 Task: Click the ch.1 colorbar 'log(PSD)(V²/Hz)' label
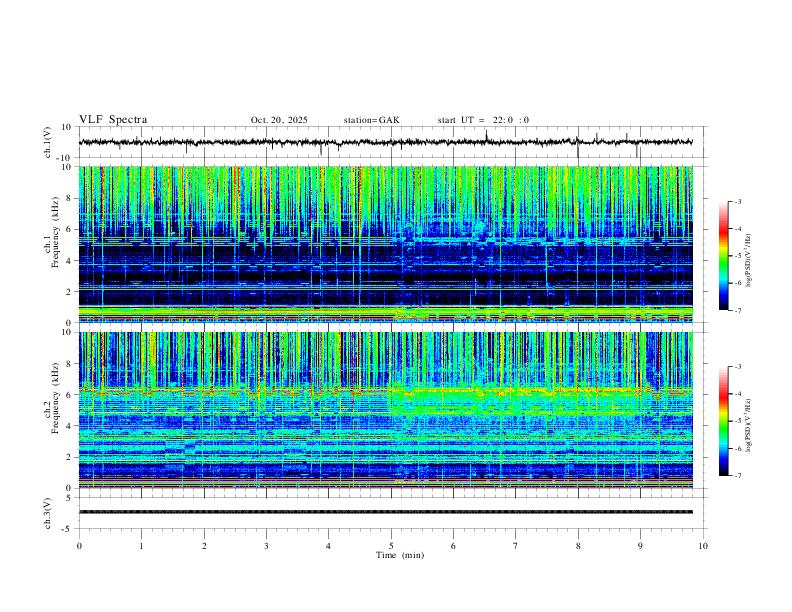click(748, 260)
